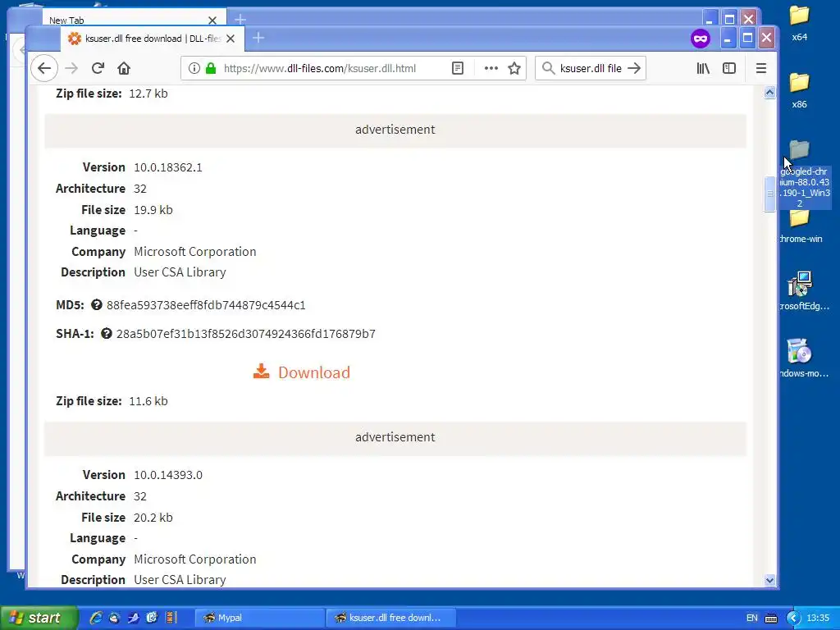Switch to Mypal taskbar window
Screen dimensions: 840x630
259,618
